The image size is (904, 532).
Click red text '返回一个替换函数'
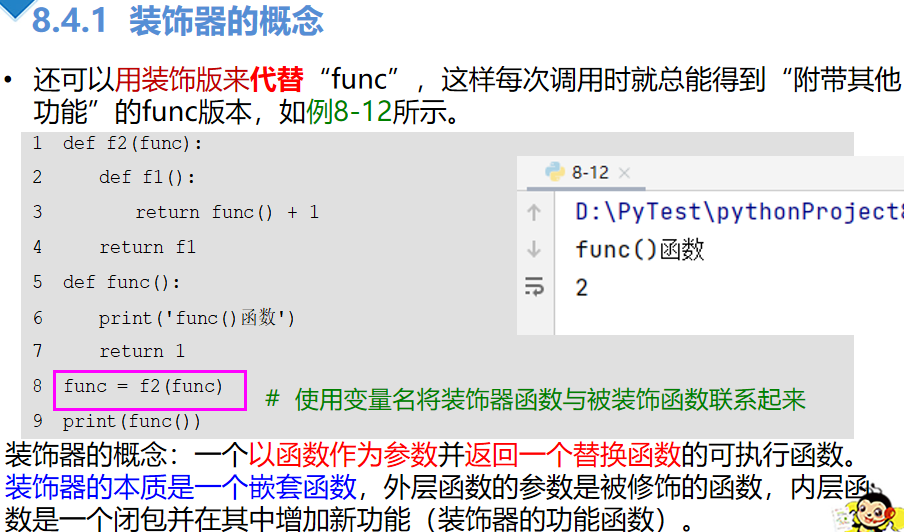(572, 455)
